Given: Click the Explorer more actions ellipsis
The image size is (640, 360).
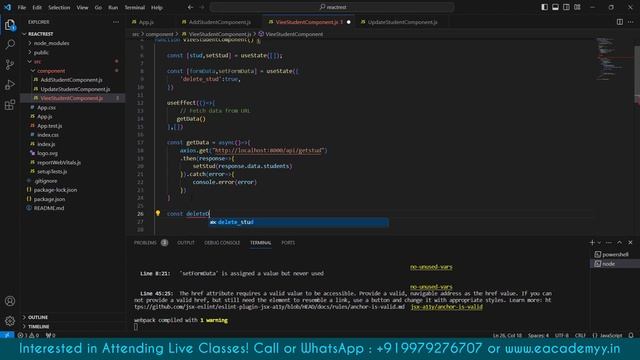Looking at the screenshot, I should pyautogui.click(x=116, y=22).
